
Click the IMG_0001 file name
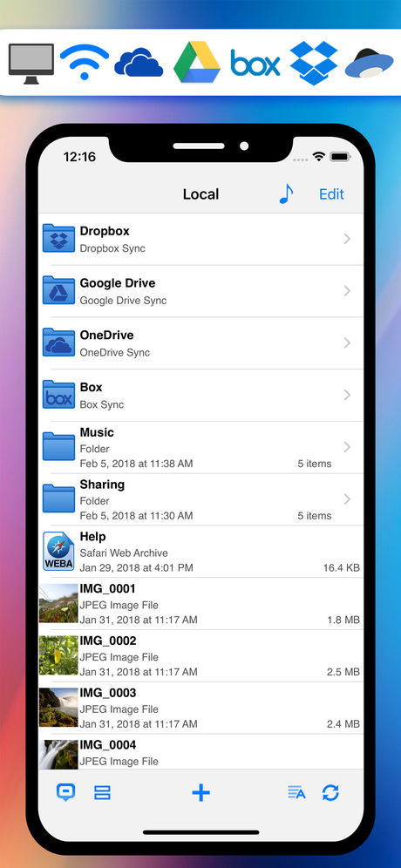click(x=107, y=588)
